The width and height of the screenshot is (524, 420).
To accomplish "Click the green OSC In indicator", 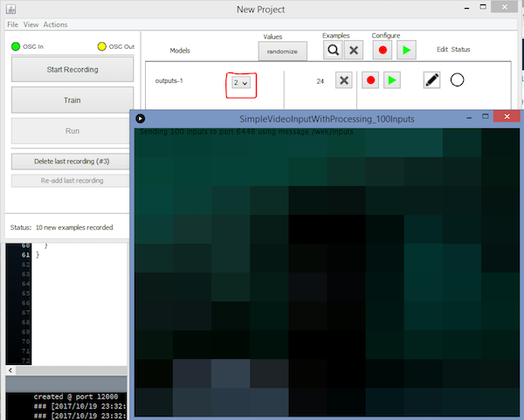I will point(16,45).
